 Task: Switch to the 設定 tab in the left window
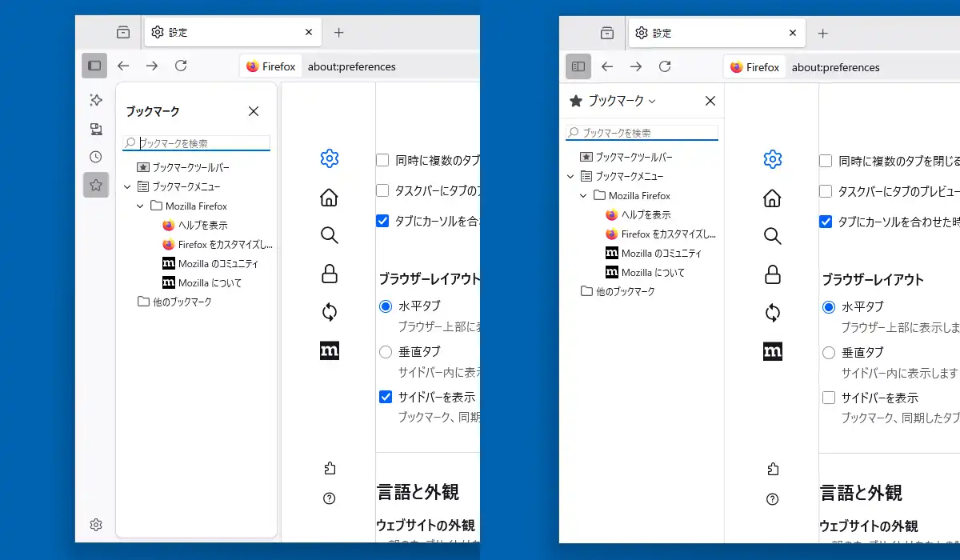(232, 32)
